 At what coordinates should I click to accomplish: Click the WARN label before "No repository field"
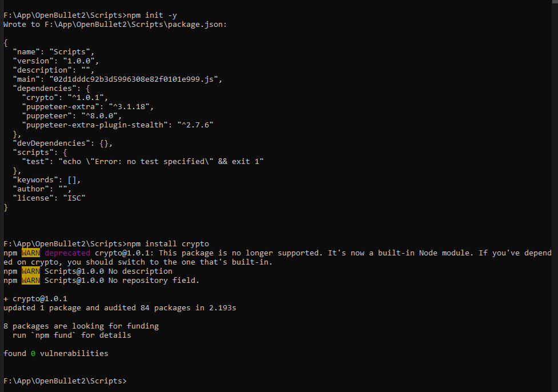coord(31,281)
